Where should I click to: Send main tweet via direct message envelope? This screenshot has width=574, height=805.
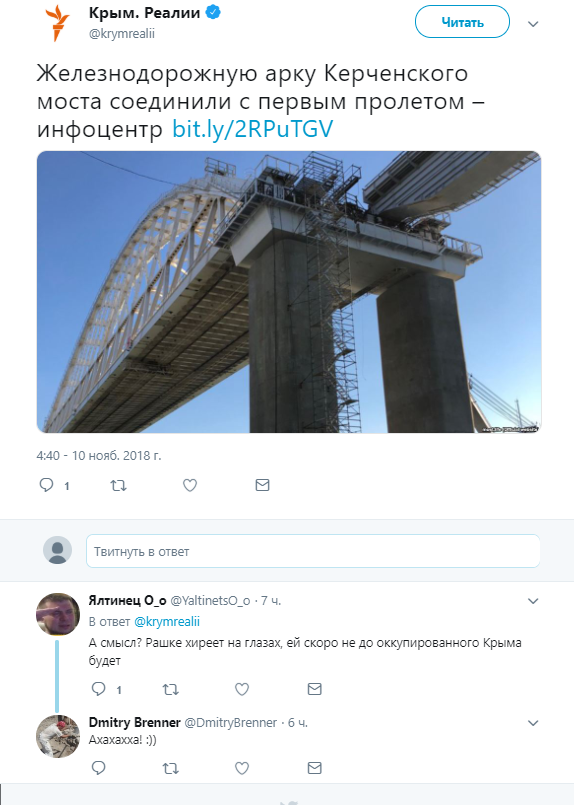pyautogui.click(x=262, y=485)
